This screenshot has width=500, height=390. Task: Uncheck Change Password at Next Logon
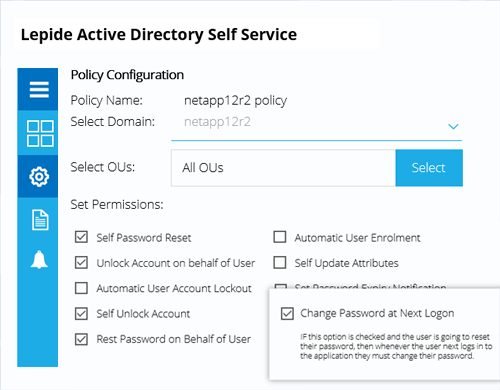click(287, 314)
